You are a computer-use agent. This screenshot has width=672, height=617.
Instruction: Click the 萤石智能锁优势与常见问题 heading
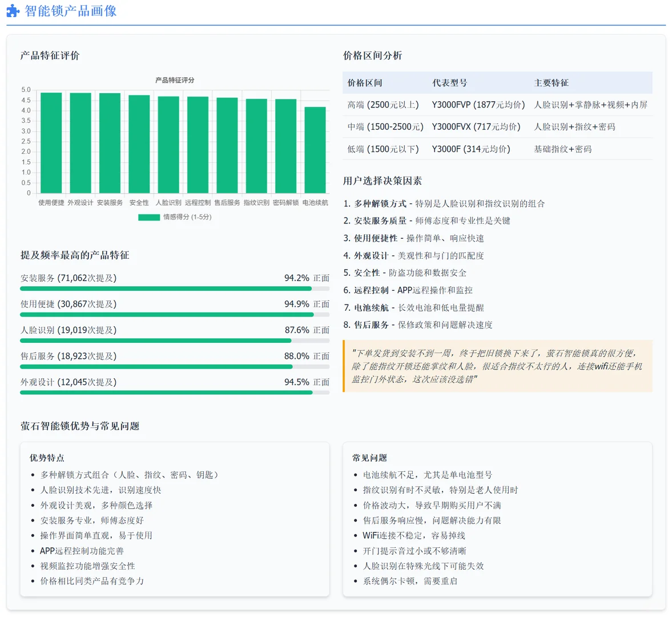[x=80, y=426]
